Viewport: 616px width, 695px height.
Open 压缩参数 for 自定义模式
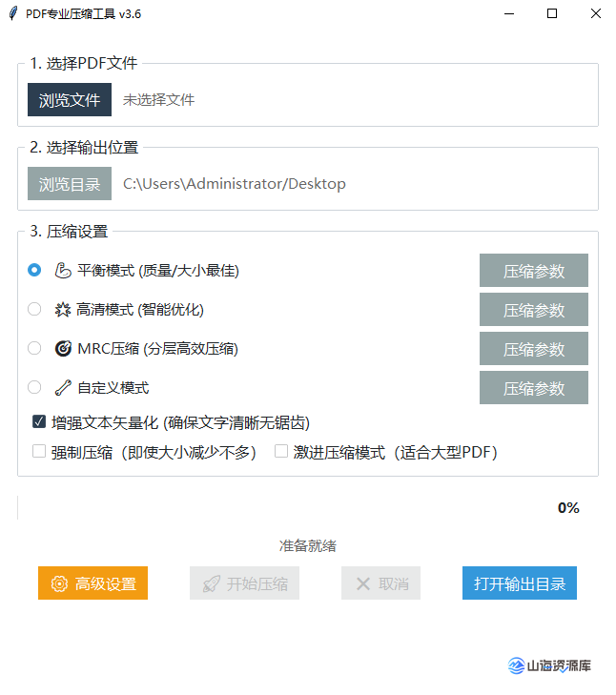click(533, 388)
